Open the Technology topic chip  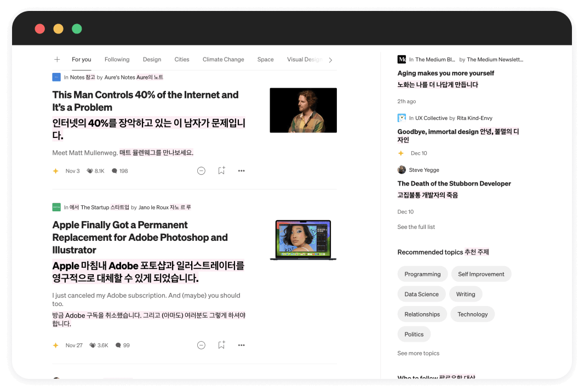pos(473,314)
